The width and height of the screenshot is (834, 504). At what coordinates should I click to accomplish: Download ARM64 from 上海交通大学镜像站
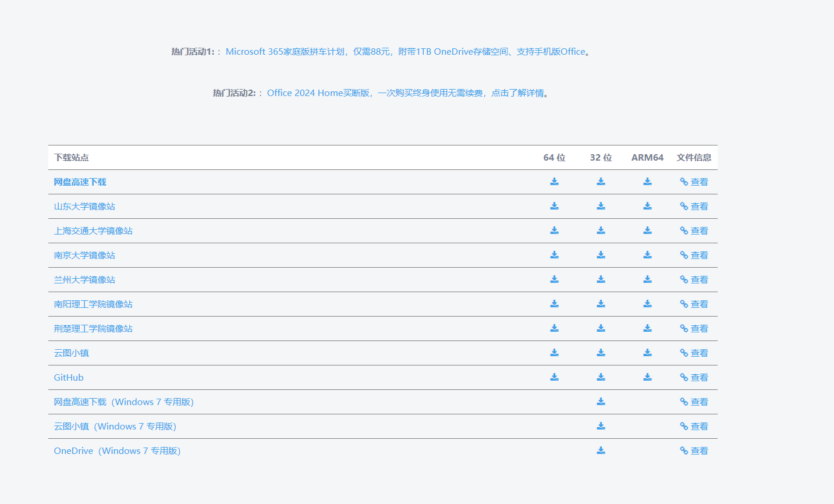click(x=647, y=230)
